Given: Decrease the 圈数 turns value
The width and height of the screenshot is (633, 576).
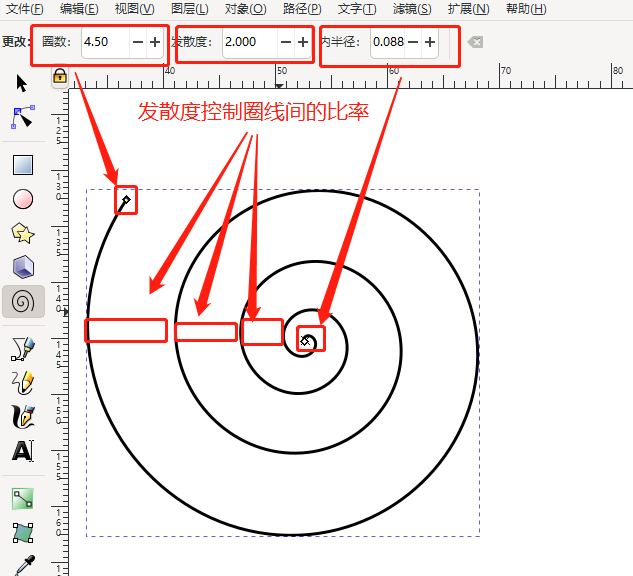Looking at the screenshot, I should point(138,42).
